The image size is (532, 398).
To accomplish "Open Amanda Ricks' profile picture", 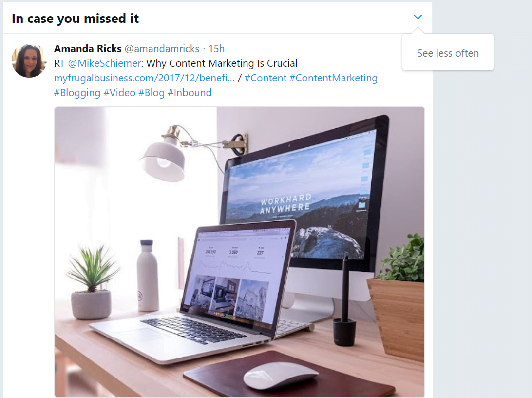I will (29, 60).
